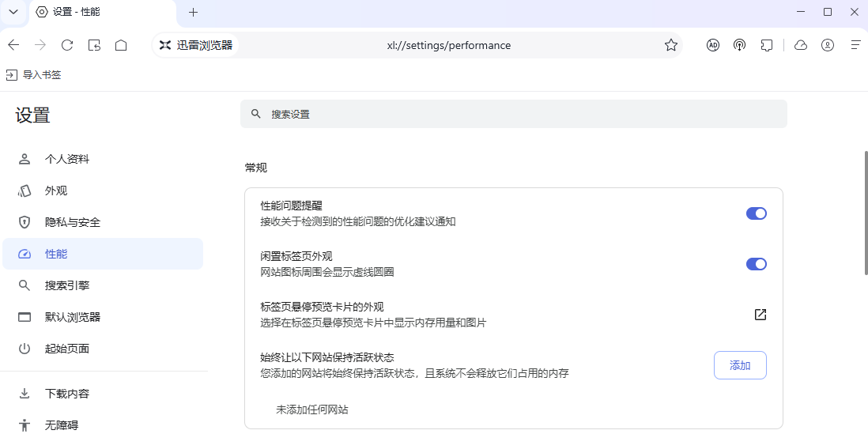The height and width of the screenshot is (434, 868).
Task: Click the window icon beside 默认浏览器
Action: point(25,317)
